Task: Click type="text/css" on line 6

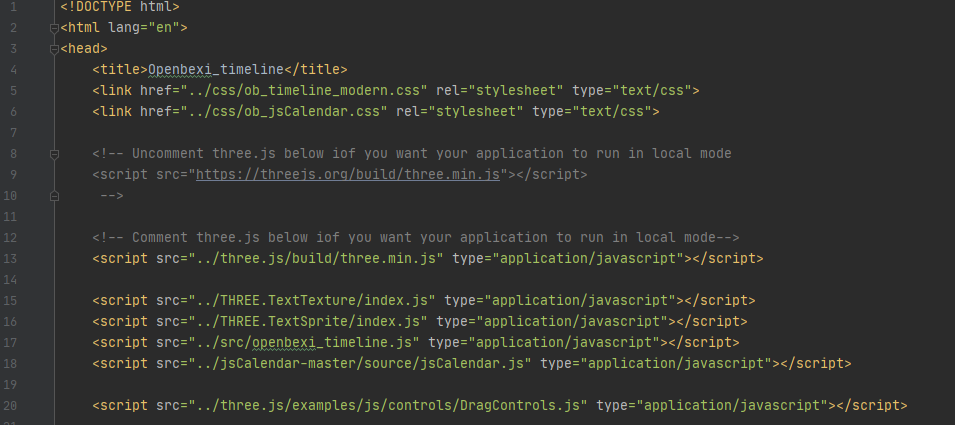Action: (592, 111)
